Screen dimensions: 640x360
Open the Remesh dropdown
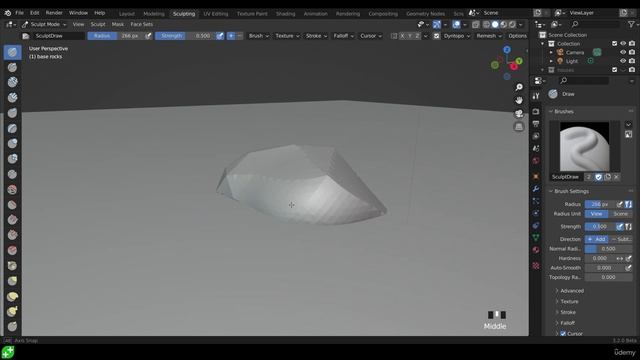coord(489,36)
